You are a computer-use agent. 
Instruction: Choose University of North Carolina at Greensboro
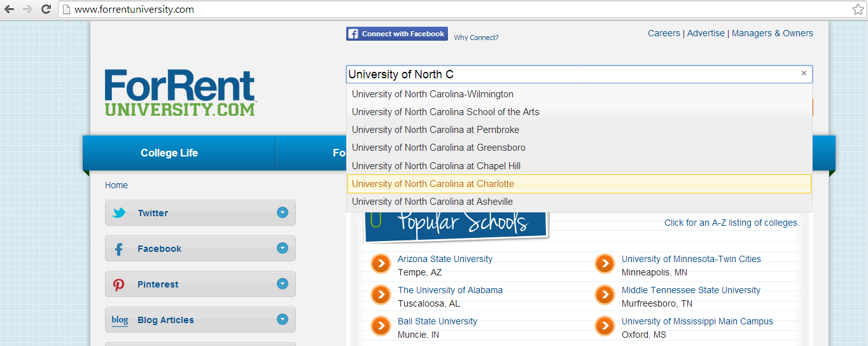[579, 148]
